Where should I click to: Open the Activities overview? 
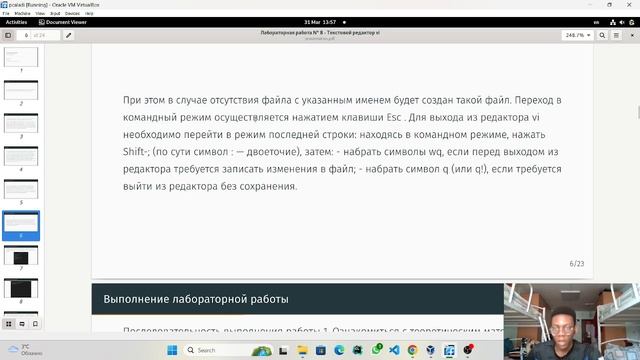[16, 22]
